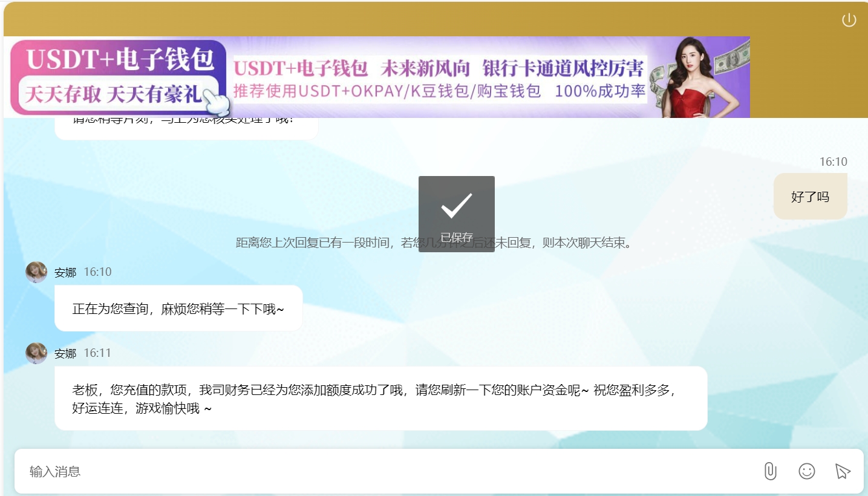Open the emoji picker smiley icon

click(806, 471)
